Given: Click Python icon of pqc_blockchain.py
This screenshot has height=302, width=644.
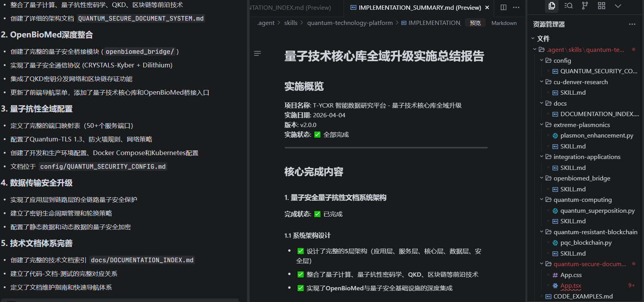Looking at the screenshot, I should (x=555, y=243).
